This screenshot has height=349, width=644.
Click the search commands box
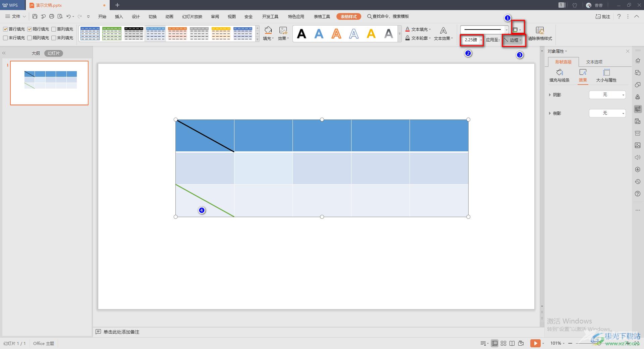point(388,16)
